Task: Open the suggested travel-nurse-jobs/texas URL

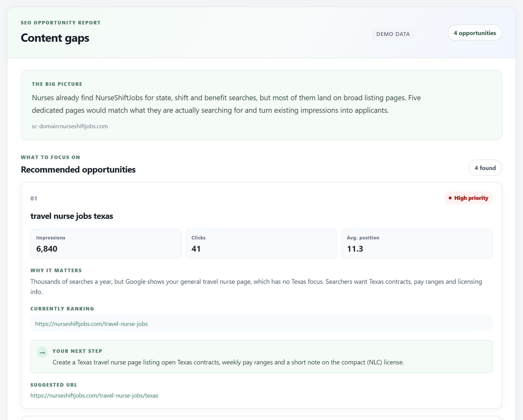Action: point(94,396)
